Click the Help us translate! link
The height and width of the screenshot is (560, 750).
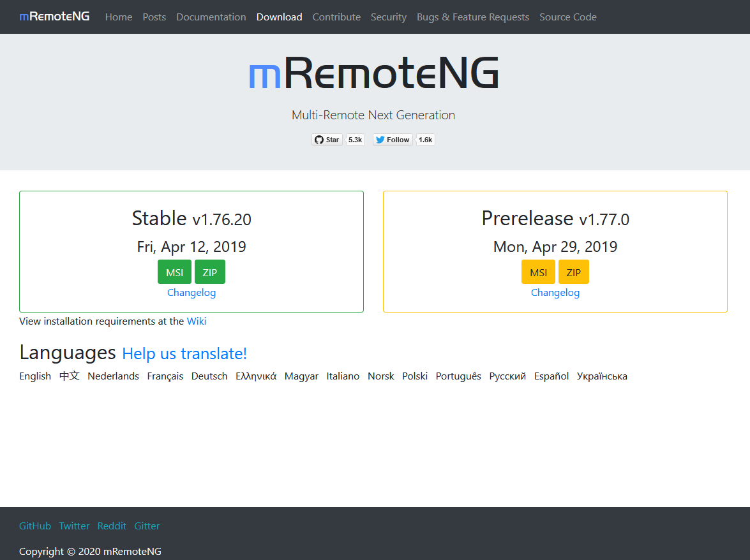coord(184,353)
